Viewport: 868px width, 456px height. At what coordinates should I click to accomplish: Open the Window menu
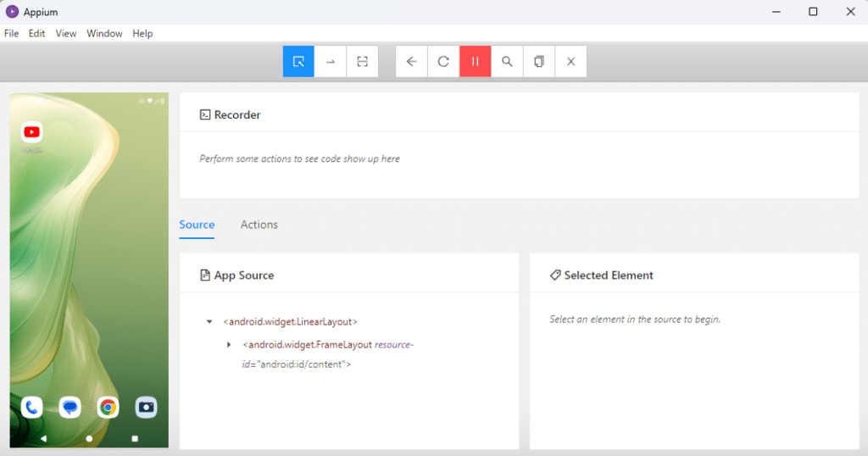click(104, 34)
